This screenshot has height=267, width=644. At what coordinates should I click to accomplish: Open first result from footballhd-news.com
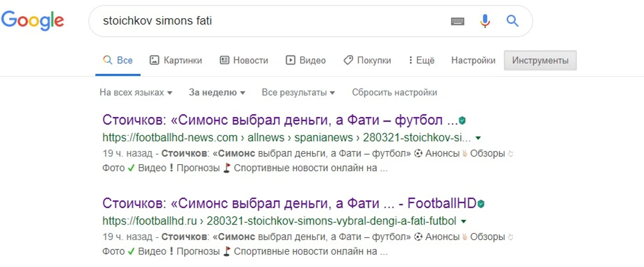(280, 120)
